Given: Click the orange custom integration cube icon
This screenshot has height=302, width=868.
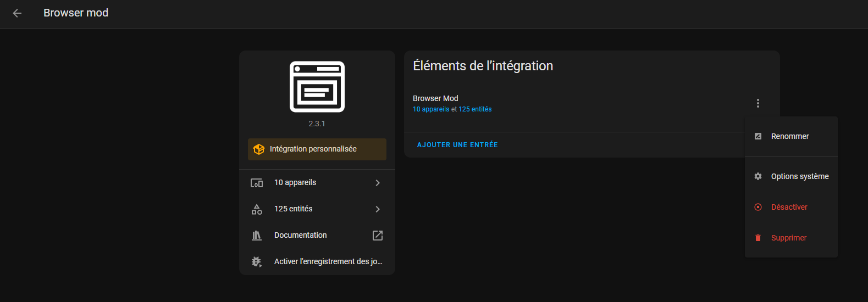Looking at the screenshot, I should 259,149.
